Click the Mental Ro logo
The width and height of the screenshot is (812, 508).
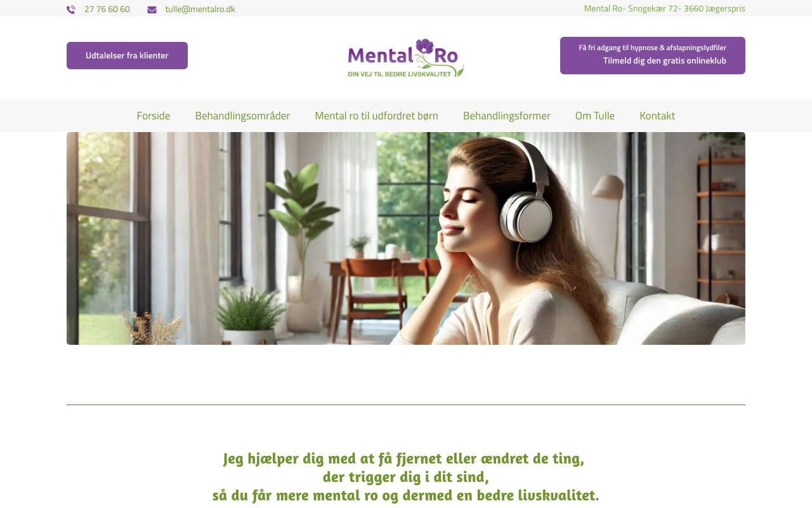click(x=406, y=58)
